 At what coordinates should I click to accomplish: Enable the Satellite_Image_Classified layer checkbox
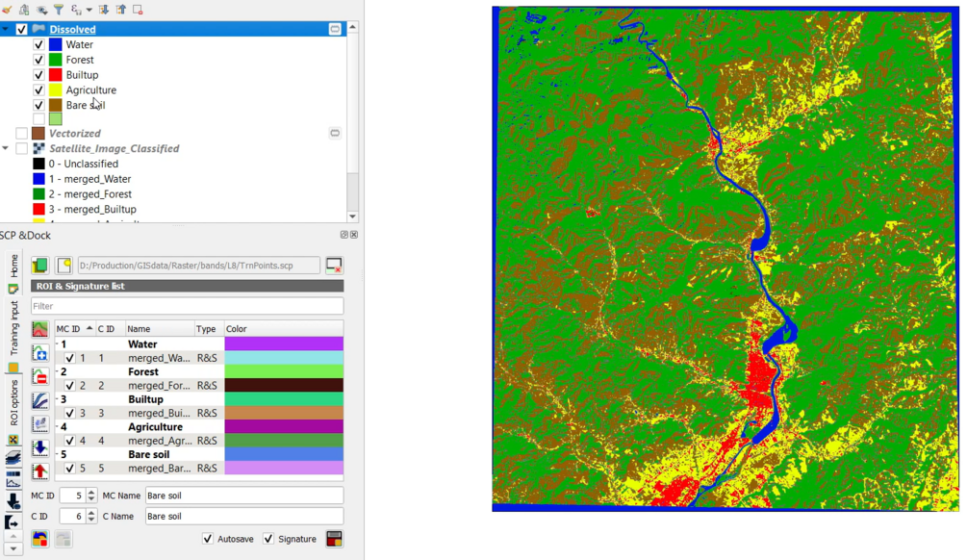click(x=21, y=148)
